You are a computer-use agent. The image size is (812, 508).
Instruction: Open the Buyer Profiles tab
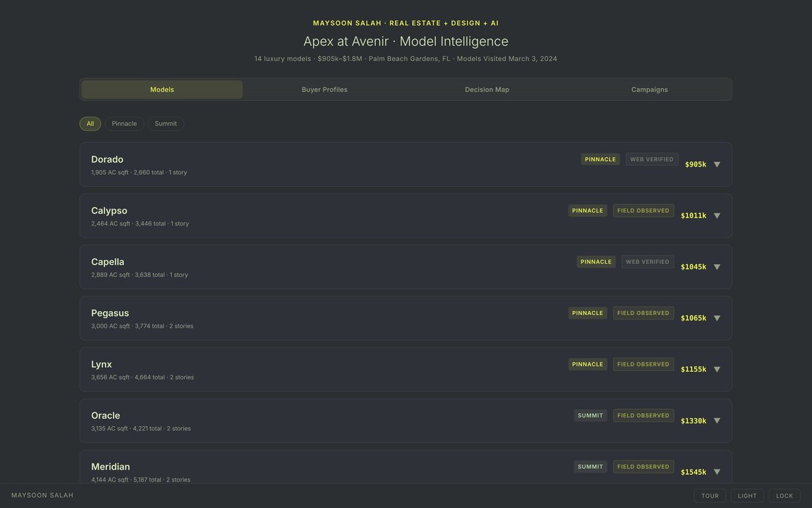pyautogui.click(x=325, y=89)
